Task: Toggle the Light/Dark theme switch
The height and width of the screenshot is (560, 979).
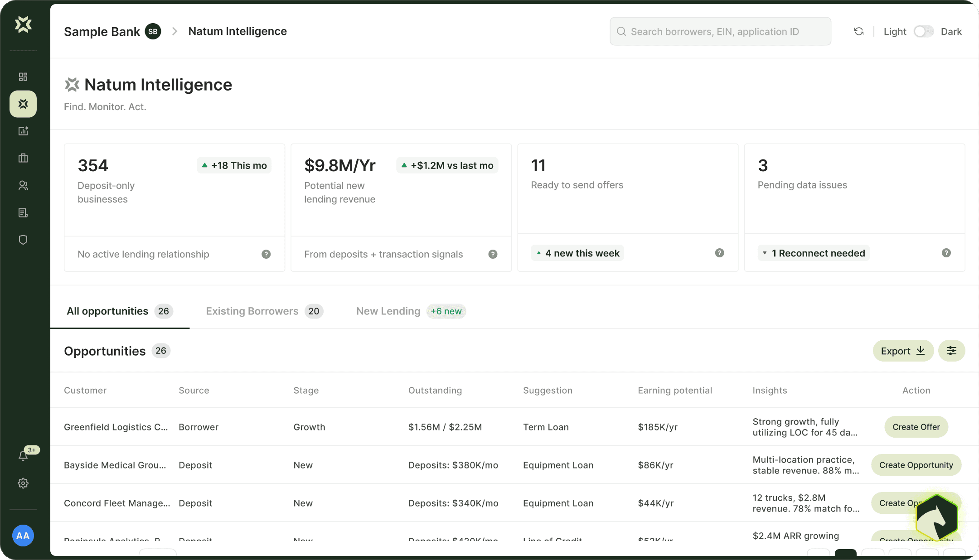Action: 923,31
